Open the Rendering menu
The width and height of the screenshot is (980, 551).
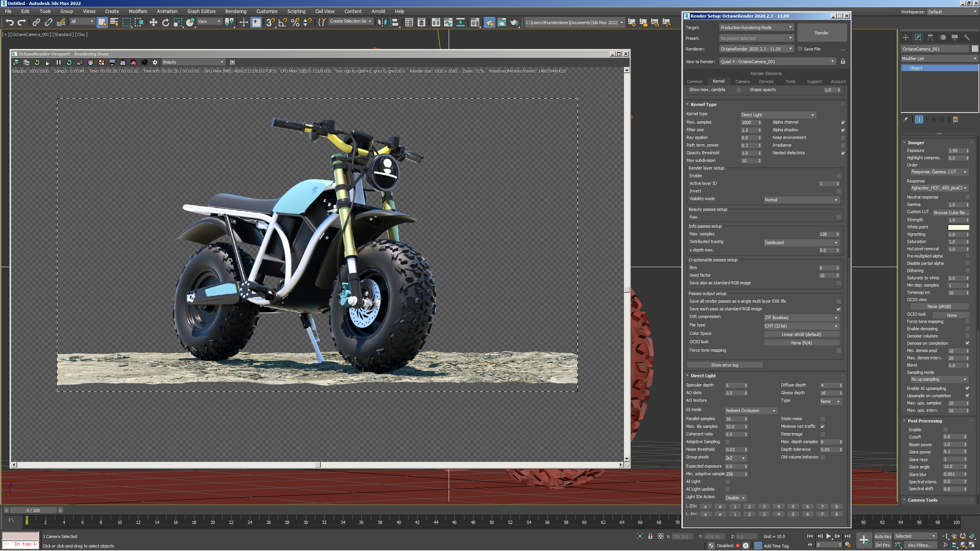pos(235,11)
